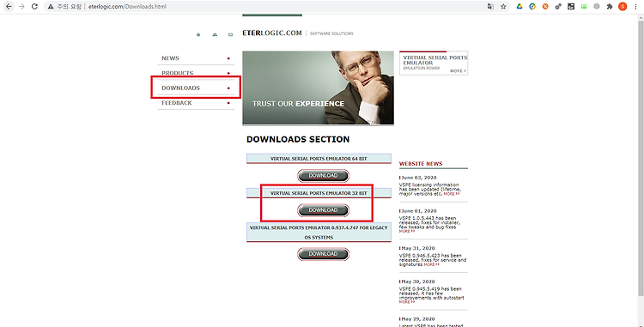The image size is (644, 327).
Task: Click the green home icon in site header
Action: coord(198,34)
